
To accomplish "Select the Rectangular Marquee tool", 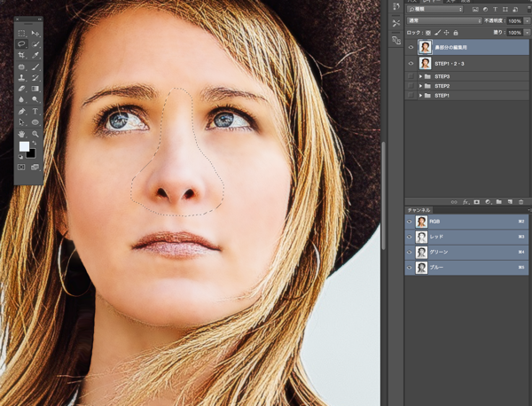I will [21, 33].
